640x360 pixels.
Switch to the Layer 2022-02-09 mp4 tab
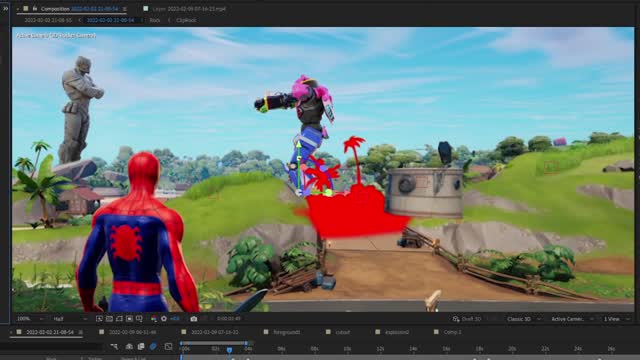click(190, 9)
